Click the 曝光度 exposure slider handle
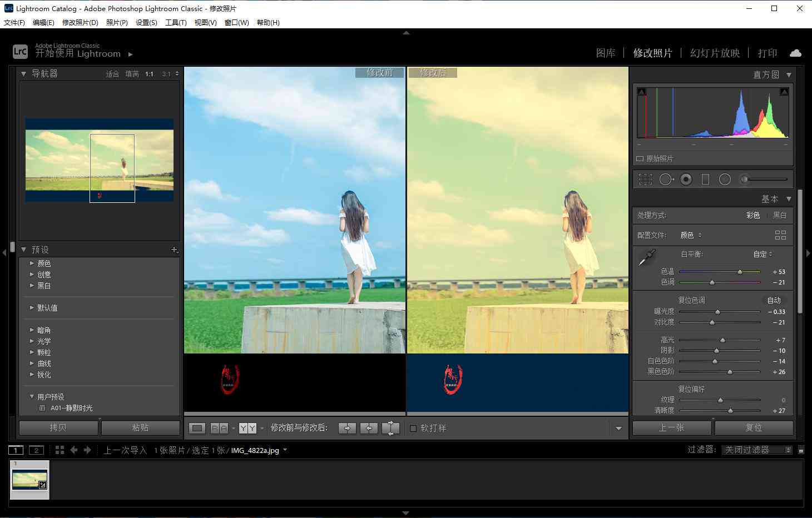The image size is (812, 518). (717, 312)
